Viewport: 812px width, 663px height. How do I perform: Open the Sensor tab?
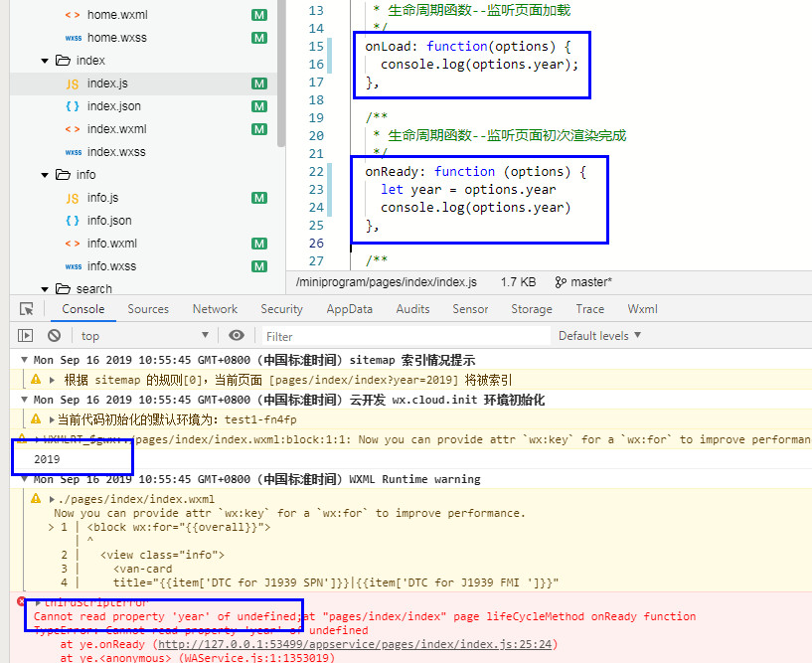click(470, 309)
